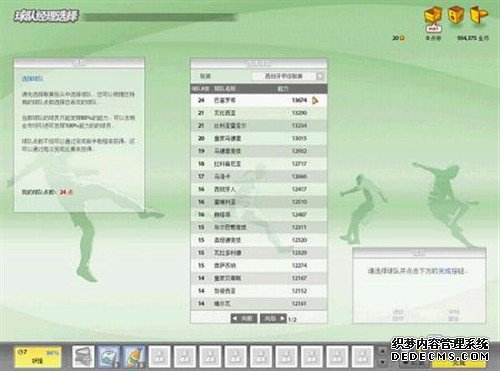Viewport: 500px width, 371px height.
Task: Click the orange arrow on the 13674 row
Action: click(315, 100)
